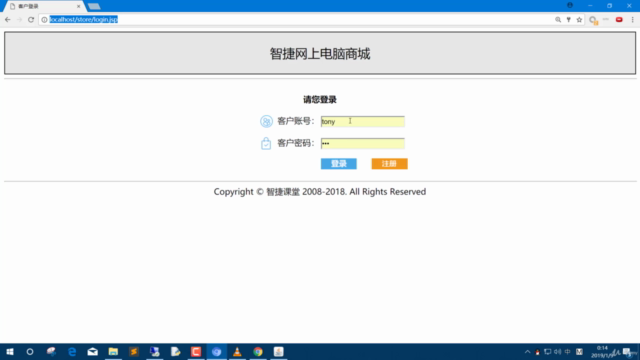Click the Chrome profile icon in title bar
Screen dimensions: 640x360
(570, 5)
